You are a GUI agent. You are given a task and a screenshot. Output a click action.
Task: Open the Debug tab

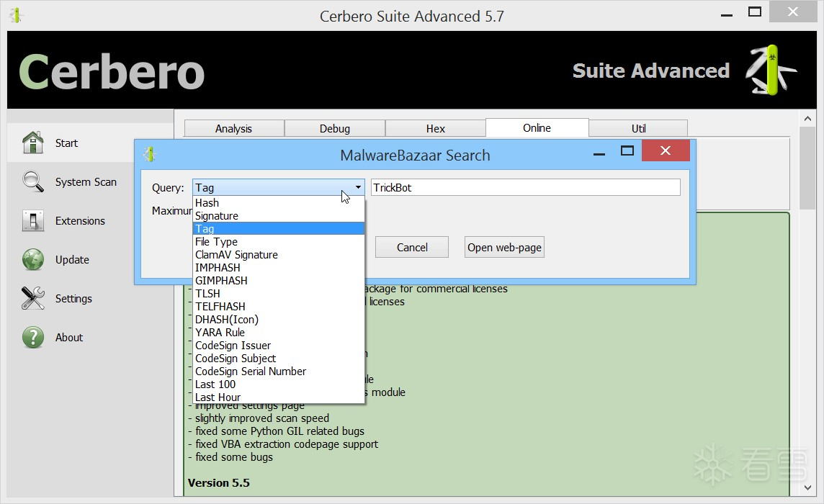335,129
